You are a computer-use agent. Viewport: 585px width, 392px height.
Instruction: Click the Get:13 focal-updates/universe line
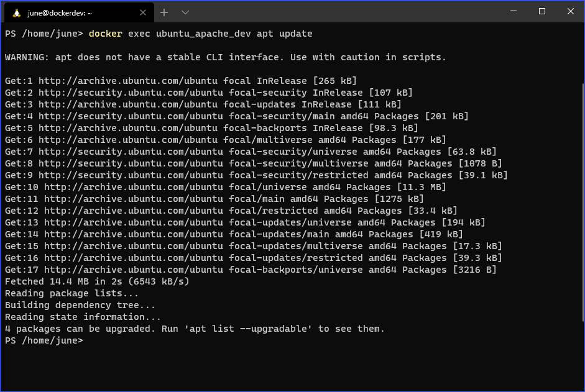click(x=245, y=222)
